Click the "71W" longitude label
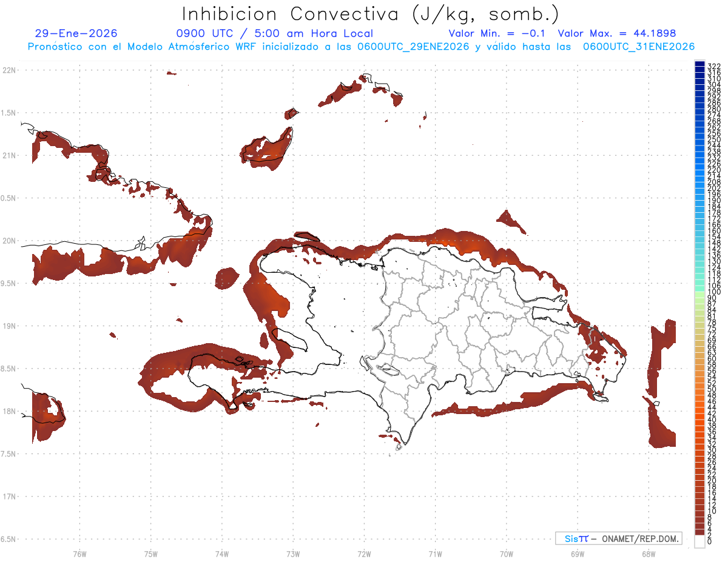The width and height of the screenshot is (728, 562). click(x=435, y=554)
